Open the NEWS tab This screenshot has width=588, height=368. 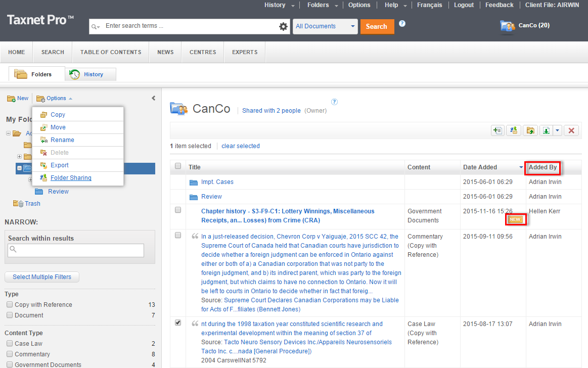pos(165,52)
